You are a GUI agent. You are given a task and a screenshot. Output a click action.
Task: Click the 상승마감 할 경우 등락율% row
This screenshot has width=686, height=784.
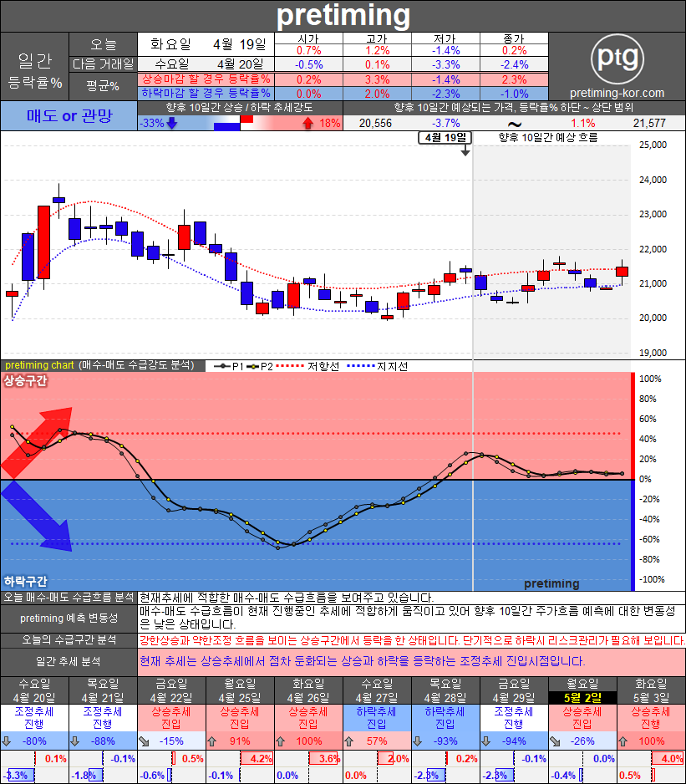point(343,79)
